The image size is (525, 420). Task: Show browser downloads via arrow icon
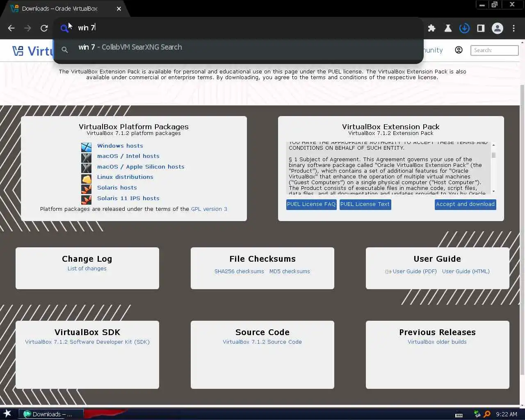[464, 28]
